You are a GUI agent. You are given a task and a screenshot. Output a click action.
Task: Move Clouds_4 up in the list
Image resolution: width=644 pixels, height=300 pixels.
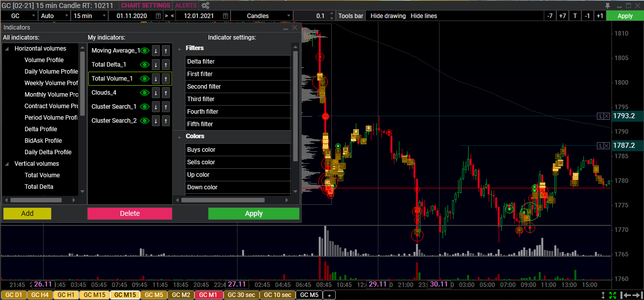pyautogui.click(x=166, y=93)
